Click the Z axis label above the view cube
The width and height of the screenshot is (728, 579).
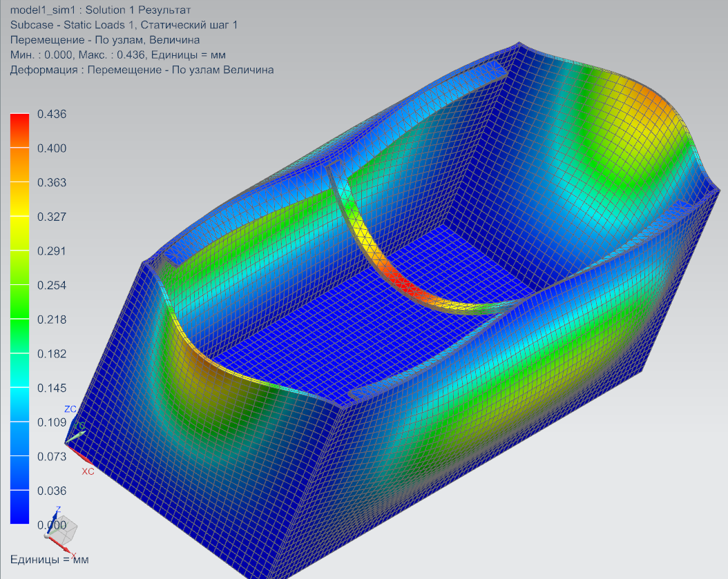[58, 509]
